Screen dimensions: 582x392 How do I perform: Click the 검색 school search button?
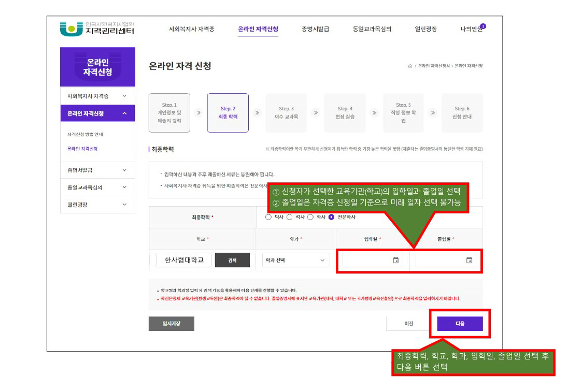(x=232, y=260)
